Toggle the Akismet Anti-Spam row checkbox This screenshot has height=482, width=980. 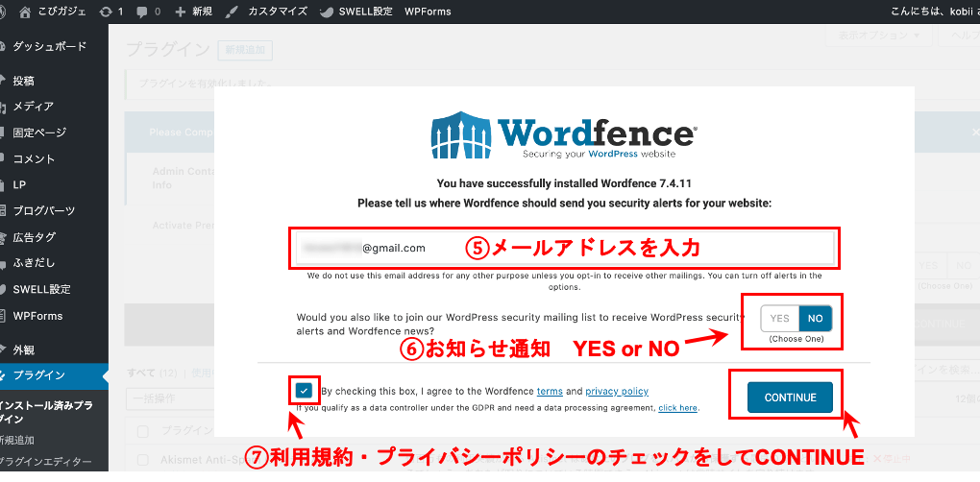[142, 460]
